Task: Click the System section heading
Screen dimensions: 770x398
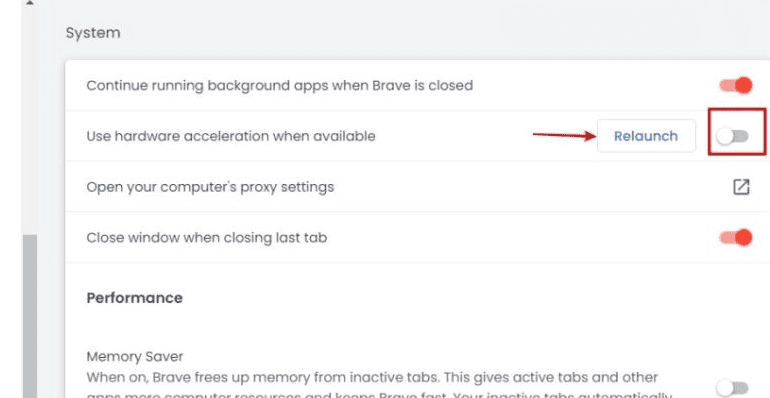Action: [x=93, y=33]
